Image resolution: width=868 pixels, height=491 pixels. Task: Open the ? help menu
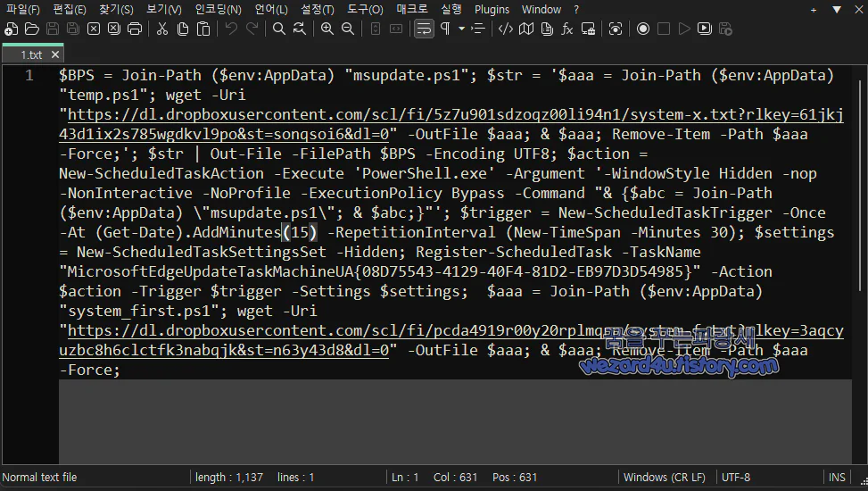pyautogui.click(x=576, y=10)
